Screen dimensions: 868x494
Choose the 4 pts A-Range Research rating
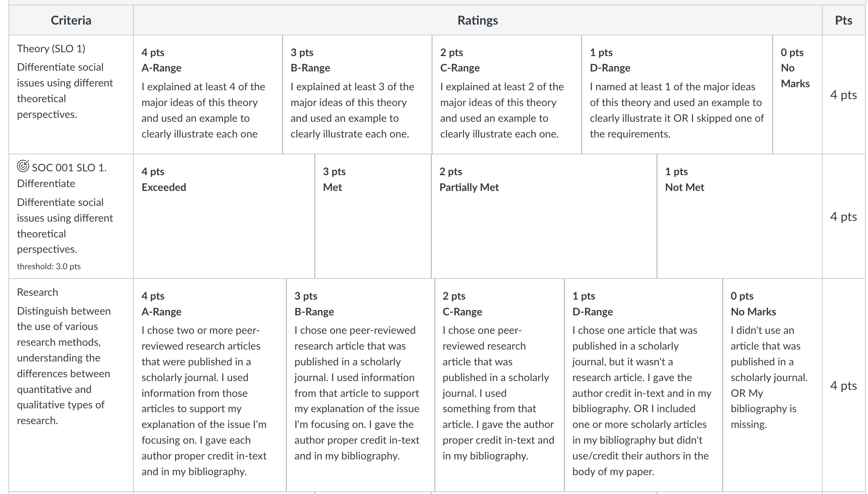210,385
